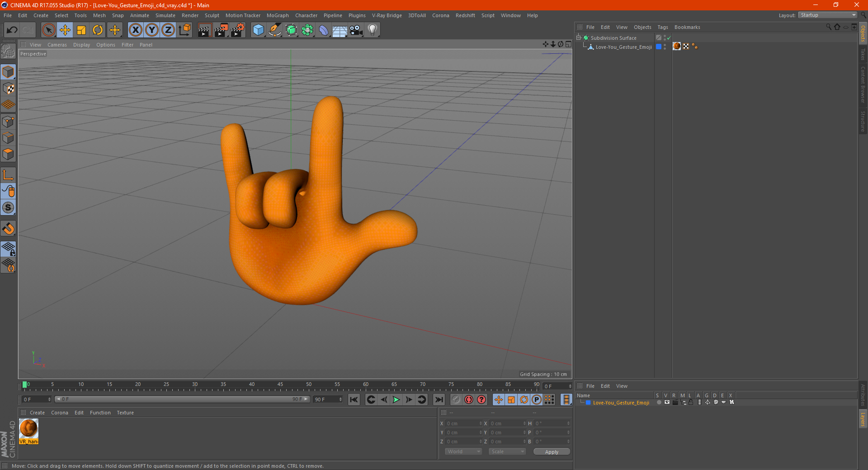Toggle Subdivision Surface enable checkmark
The width and height of the screenshot is (868, 470).
point(669,38)
